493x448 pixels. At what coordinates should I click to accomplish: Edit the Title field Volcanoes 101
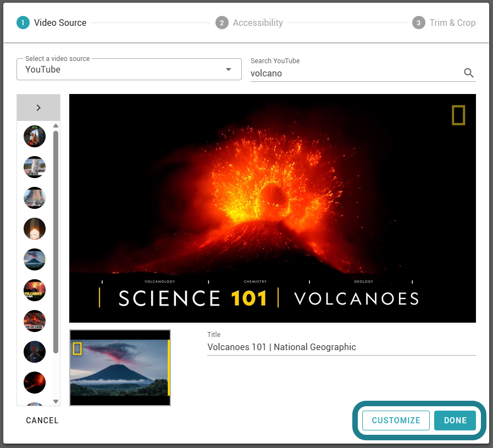pyautogui.click(x=341, y=347)
